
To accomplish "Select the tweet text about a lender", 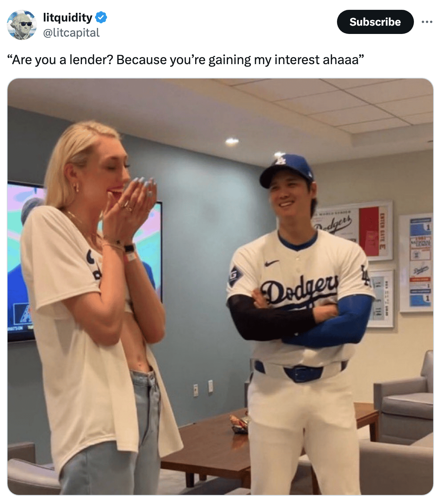I will pos(186,60).
